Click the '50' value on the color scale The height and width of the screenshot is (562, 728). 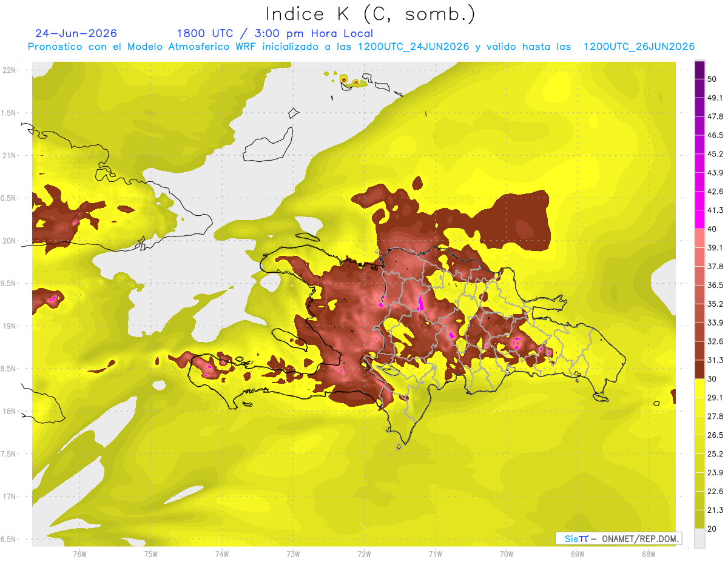coord(712,79)
